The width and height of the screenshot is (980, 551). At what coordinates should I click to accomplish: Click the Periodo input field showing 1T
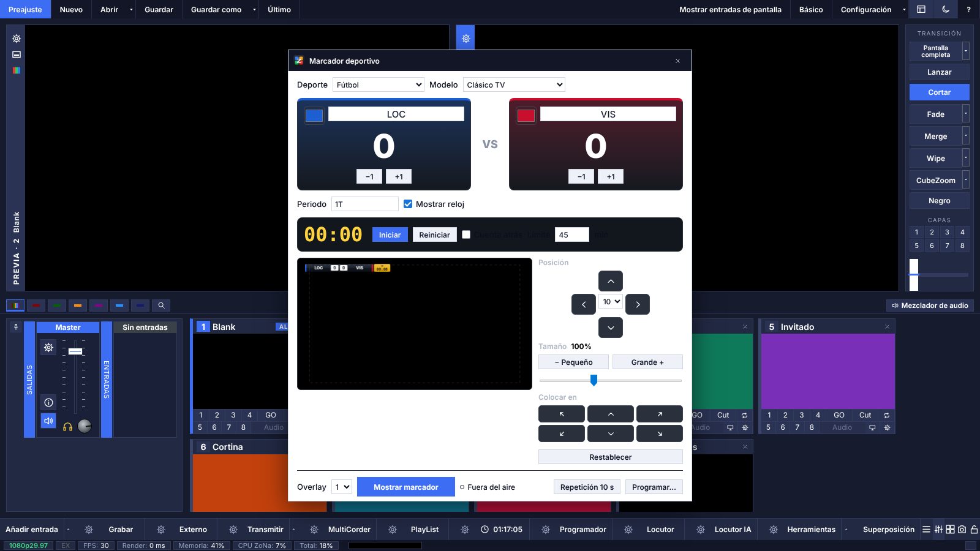[365, 204]
